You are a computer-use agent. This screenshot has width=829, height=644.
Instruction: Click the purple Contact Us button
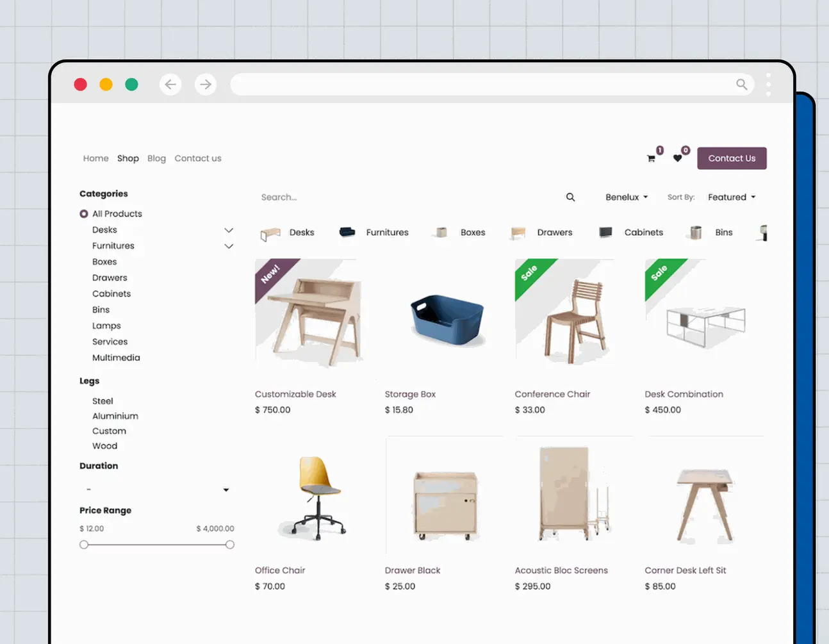pyautogui.click(x=732, y=158)
